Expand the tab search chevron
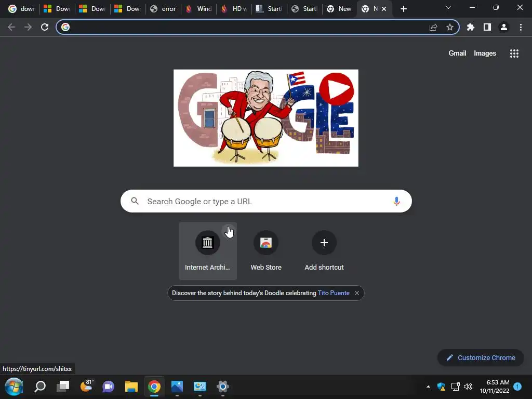The height and width of the screenshot is (399, 532). [x=448, y=7]
